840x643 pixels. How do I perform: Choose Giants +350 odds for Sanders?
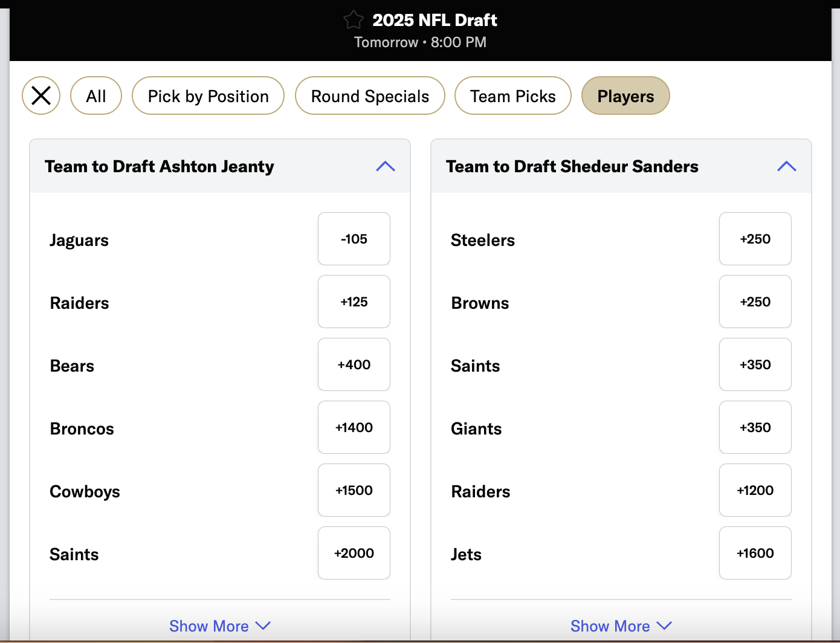(x=755, y=427)
